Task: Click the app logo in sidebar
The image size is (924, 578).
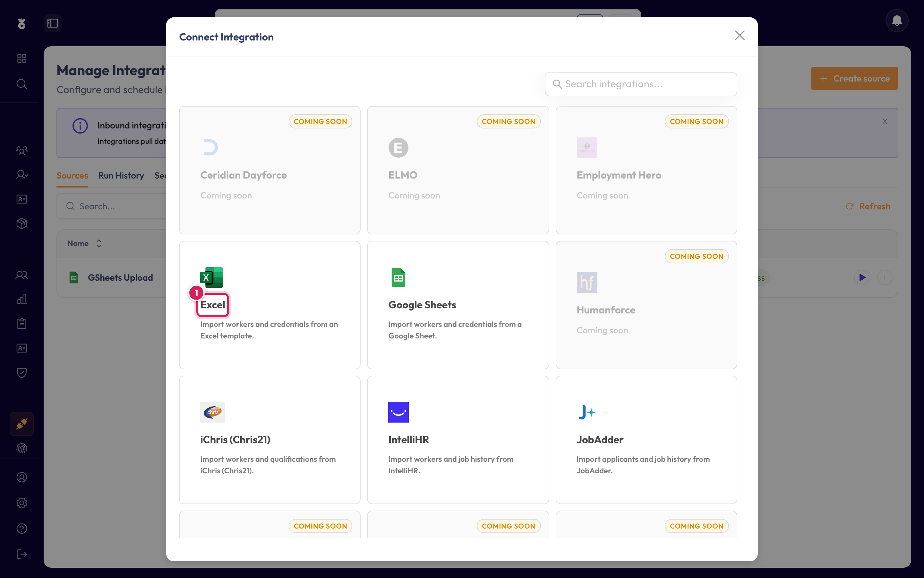Action: point(22,24)
